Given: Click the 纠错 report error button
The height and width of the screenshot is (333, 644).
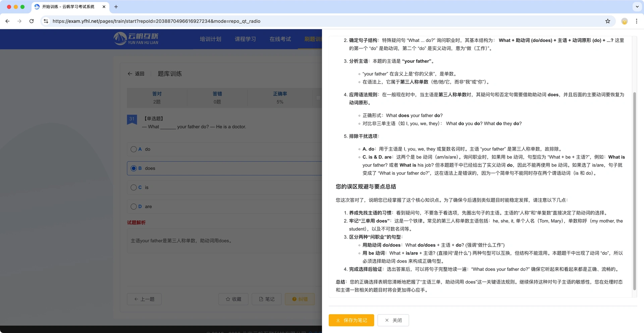Looking at the screenshot, I should click(x=300, y=299).
